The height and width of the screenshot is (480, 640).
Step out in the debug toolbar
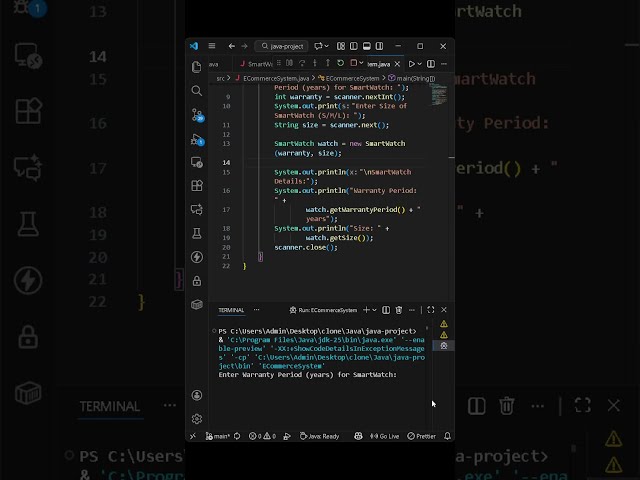point(327,63)
